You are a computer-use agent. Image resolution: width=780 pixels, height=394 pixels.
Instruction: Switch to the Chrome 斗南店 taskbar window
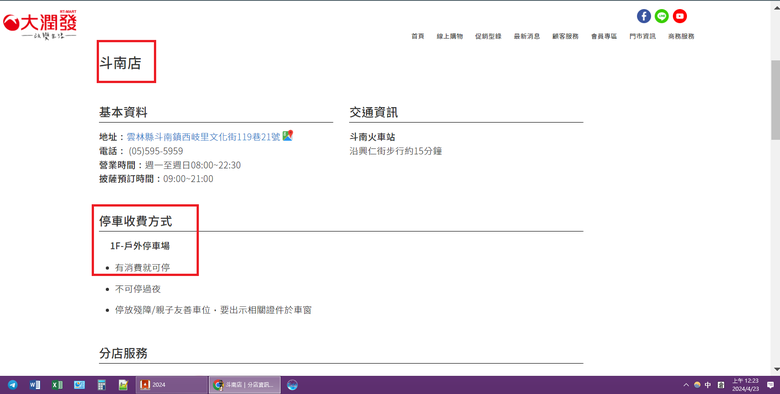click(245, 385)
